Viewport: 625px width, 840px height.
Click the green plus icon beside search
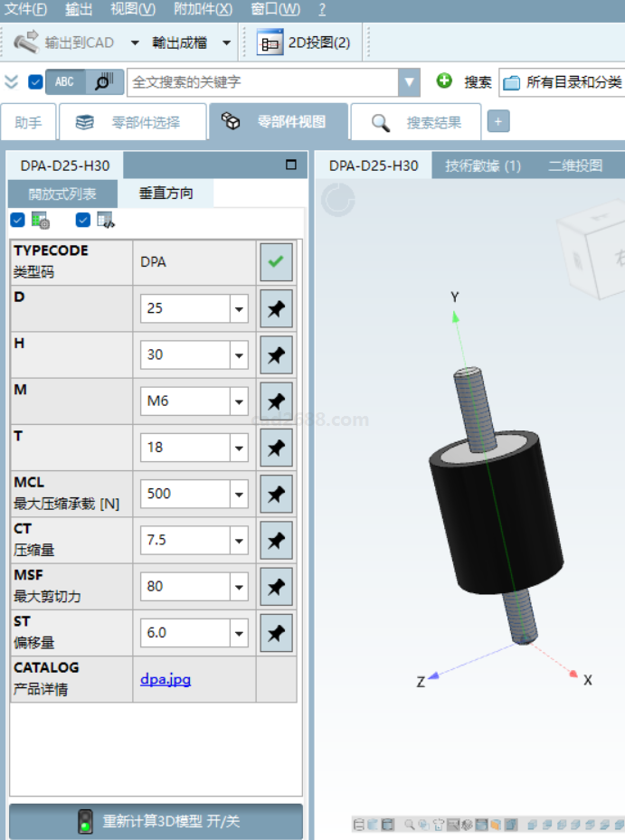click(444, 81)
